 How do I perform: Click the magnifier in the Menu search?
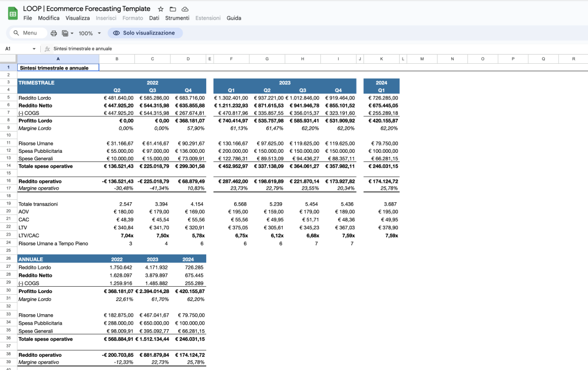point(16,33)
